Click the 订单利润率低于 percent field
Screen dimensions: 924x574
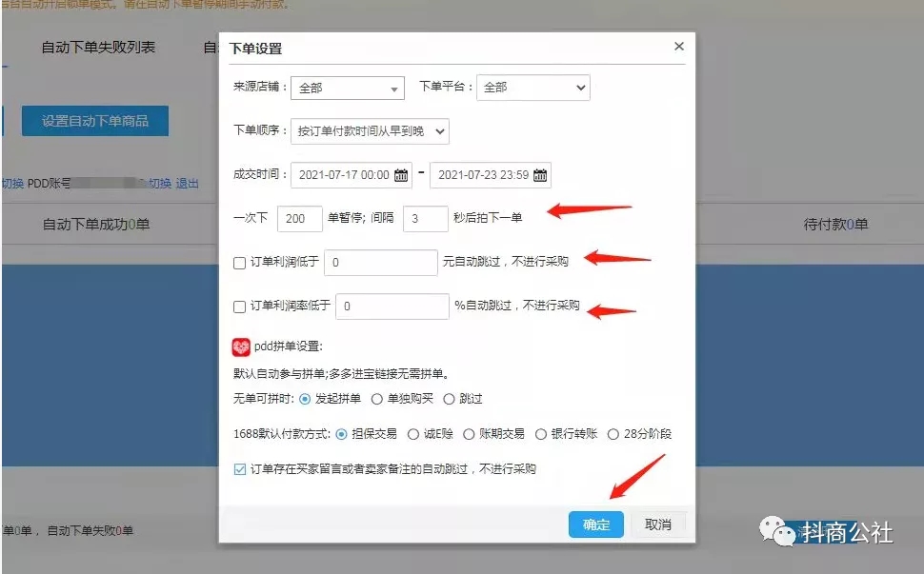click(392, 307)
